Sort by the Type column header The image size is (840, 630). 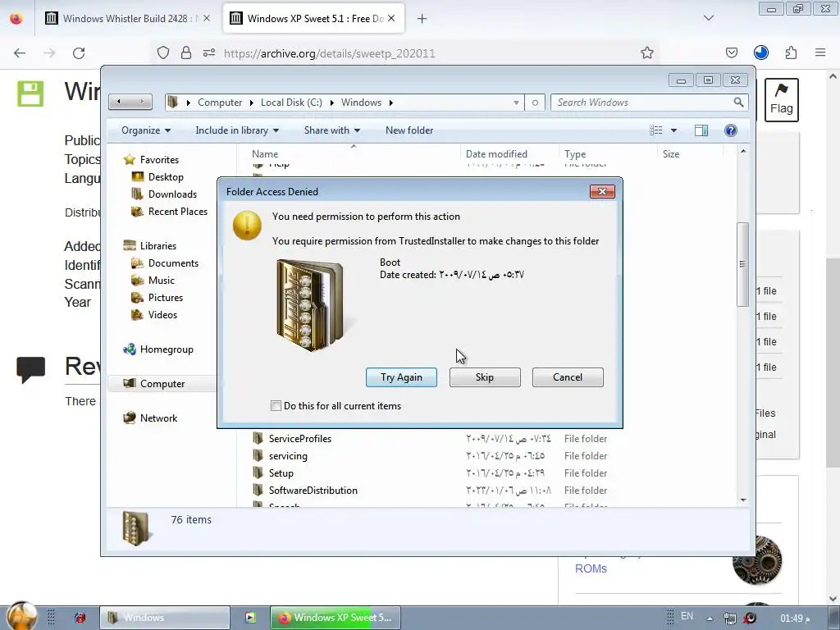point(608,153)
